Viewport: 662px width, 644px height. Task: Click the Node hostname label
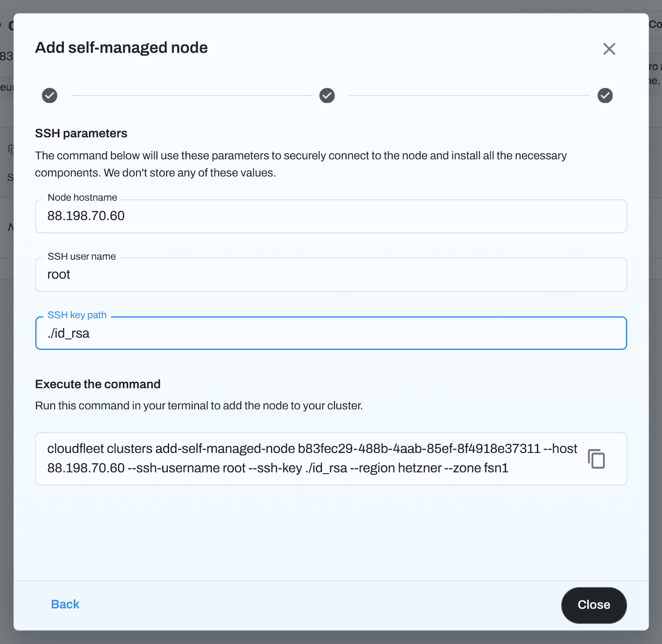point(82,198)
